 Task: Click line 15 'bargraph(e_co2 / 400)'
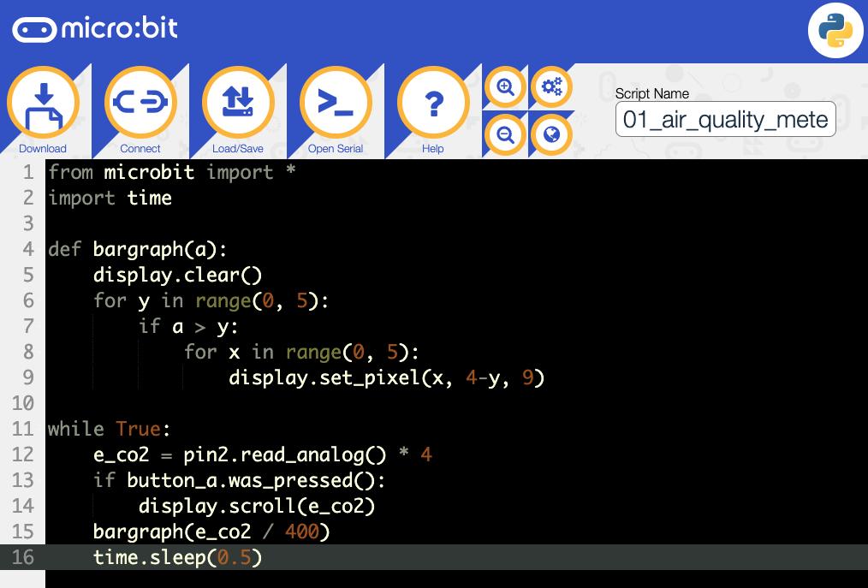pos(211,532)
